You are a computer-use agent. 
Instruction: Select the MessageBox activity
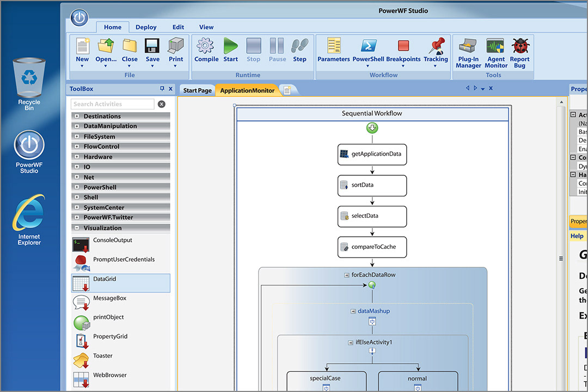(x=120, y=302)
